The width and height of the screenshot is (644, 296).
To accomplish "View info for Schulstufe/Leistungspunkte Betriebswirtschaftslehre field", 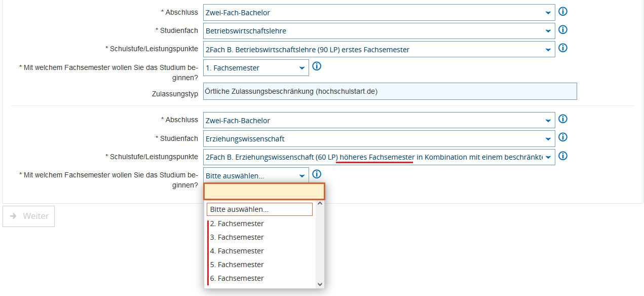I will click(562, 48).
